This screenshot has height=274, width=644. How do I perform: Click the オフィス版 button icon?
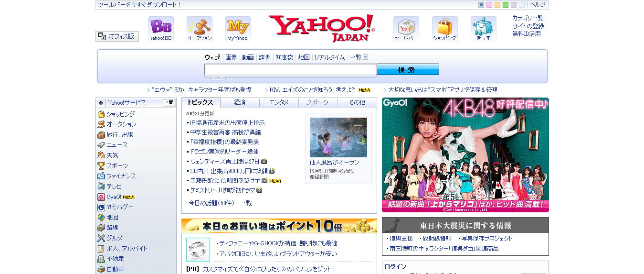click(x=117, y=36)
